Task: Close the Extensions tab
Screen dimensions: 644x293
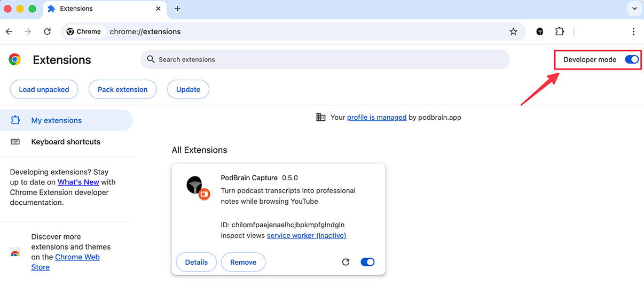Action: [158, 9]
